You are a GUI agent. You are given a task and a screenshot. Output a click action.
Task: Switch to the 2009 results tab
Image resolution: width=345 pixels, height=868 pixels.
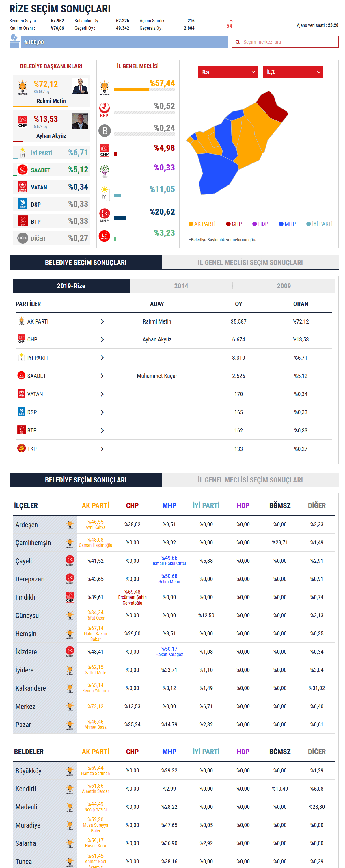[x=283, y=286]
